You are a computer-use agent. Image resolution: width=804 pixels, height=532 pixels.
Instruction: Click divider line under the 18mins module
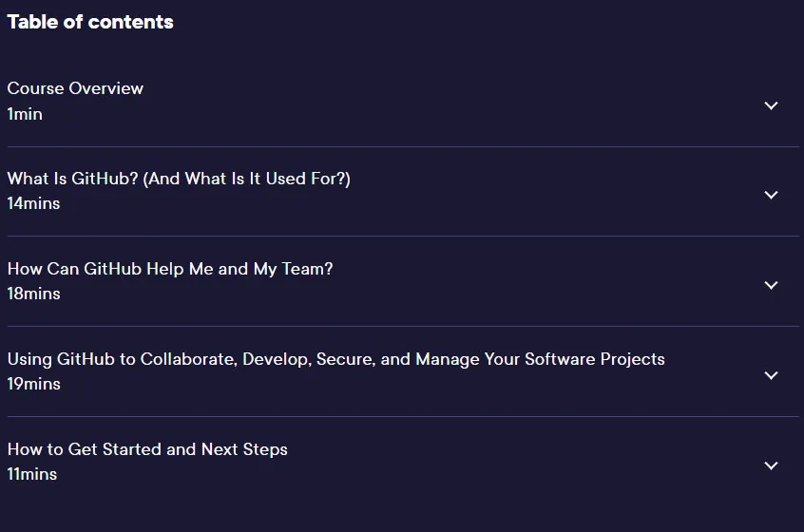pyautogui.click(x=403, y=326)
